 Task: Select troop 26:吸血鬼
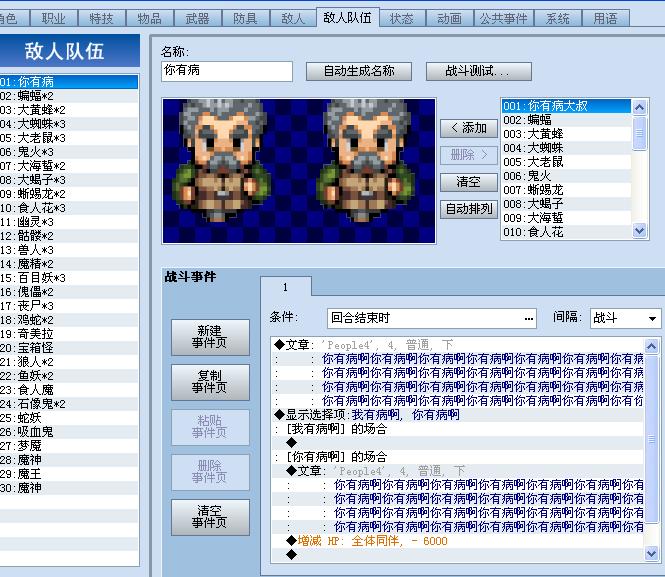[x=69, y=432]
